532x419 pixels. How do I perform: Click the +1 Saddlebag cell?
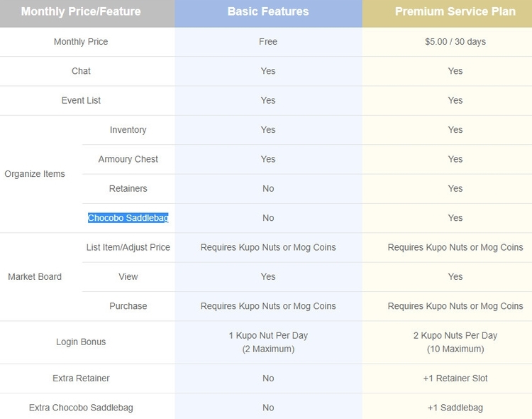click(455, 408)
